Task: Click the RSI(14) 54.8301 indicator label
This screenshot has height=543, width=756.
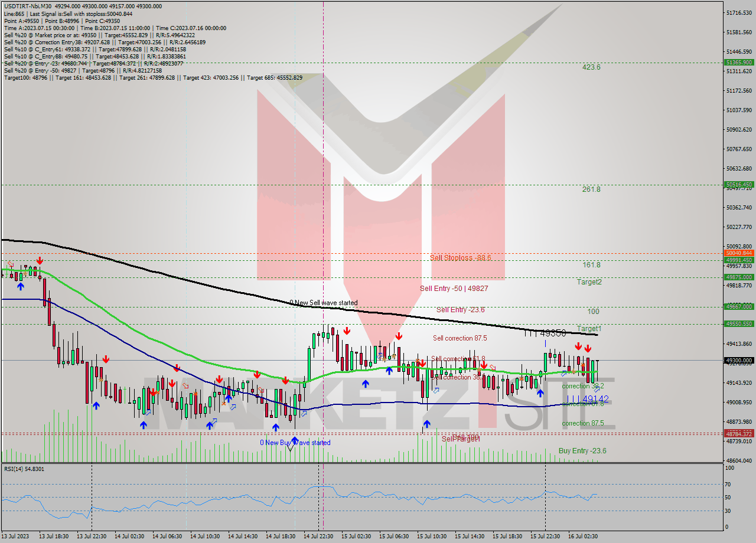Action: pos(24,469)
